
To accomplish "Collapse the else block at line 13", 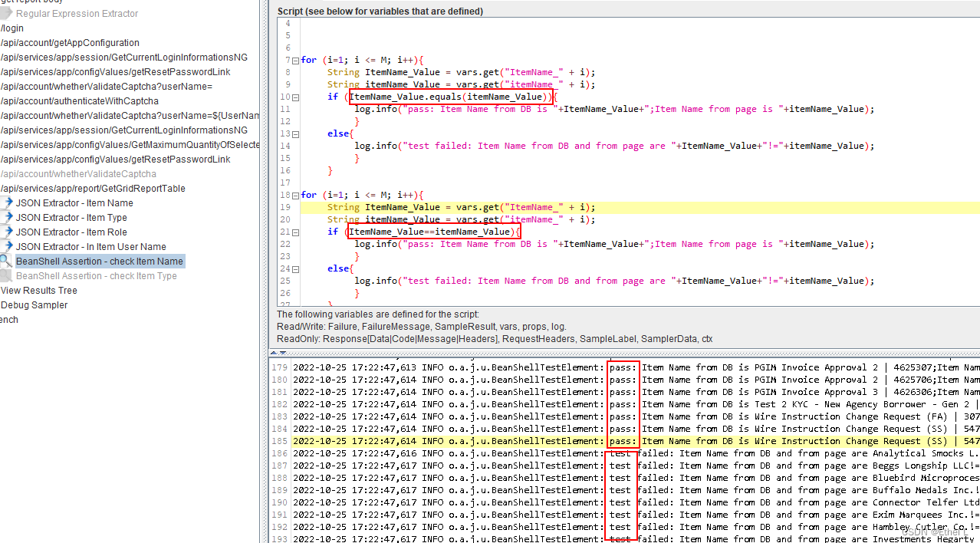I will 295,133.
